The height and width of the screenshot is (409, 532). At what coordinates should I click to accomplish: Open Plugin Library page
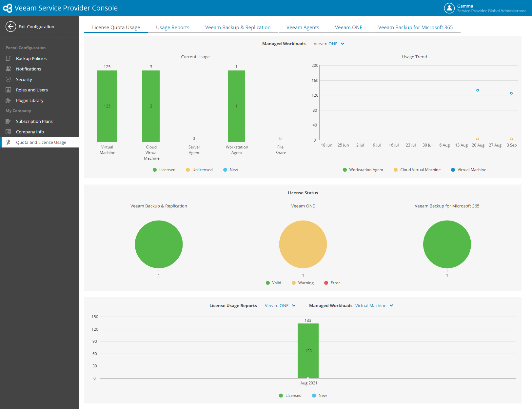pos(30,100)
